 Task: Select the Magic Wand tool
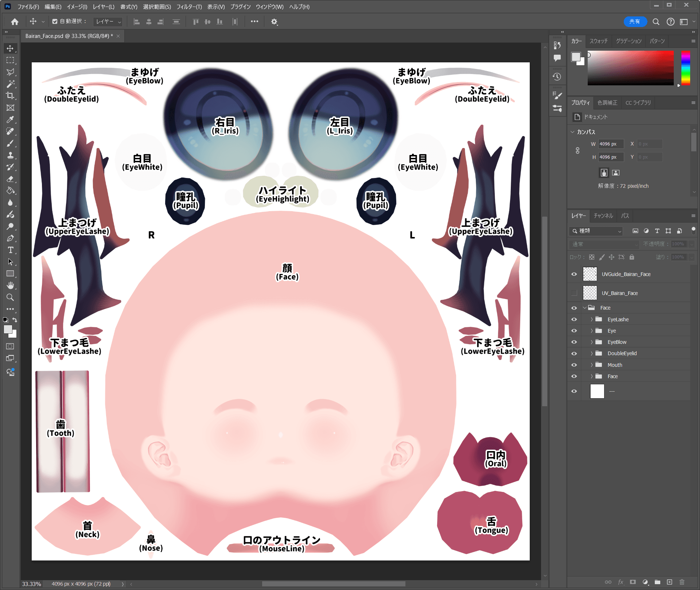click(10, 84)
